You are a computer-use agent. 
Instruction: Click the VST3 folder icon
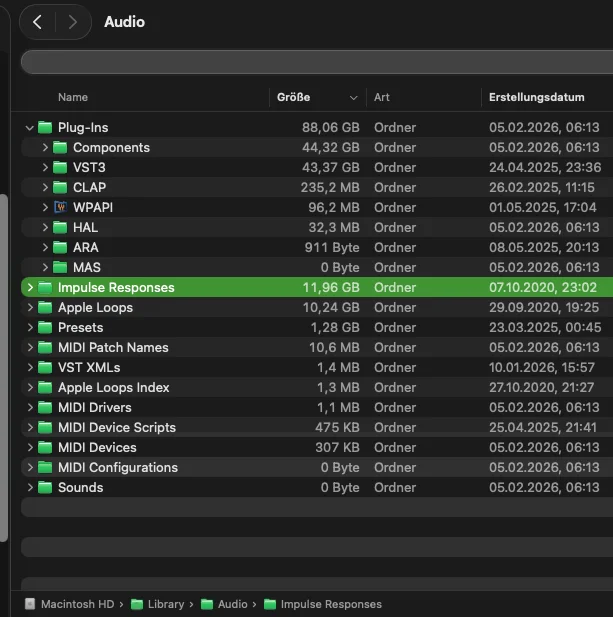[60, 168]
